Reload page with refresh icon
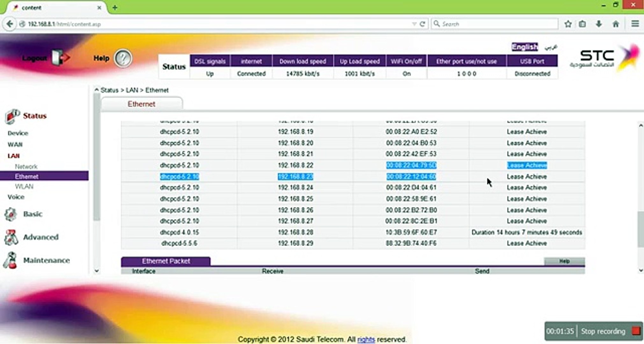This screenshot has width=644, height=344. point(423,24)
